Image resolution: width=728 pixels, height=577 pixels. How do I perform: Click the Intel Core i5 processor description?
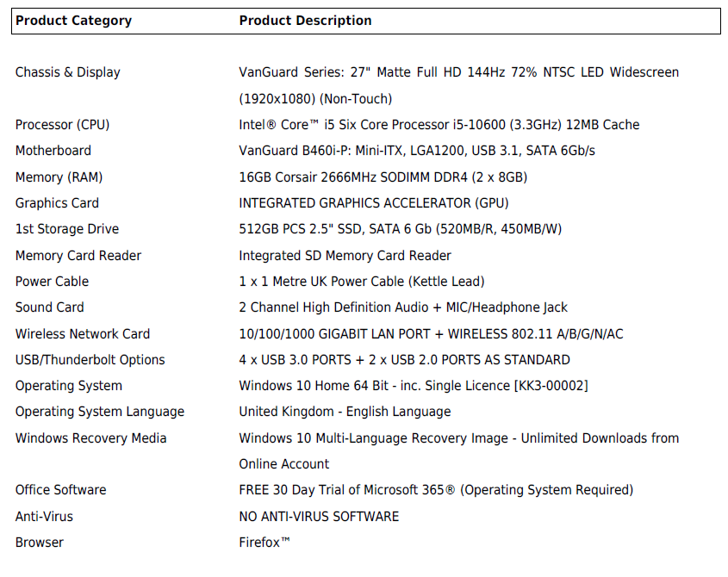click(x=439, y=125)
